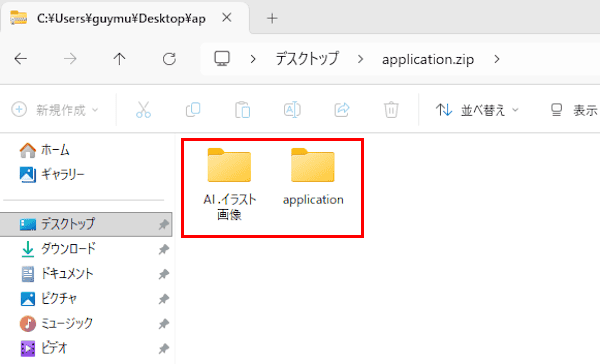Expand chevron after application.zip in path
Image resolution: width=600 pixels, height=364 pixels.
pyautogui.click(x=497, y=59)
